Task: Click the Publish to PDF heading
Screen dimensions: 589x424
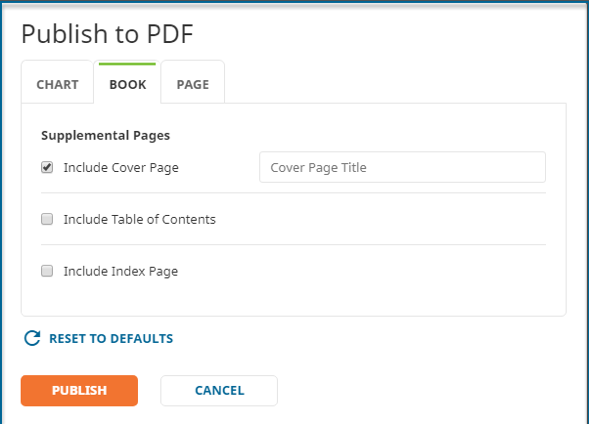Action: click(x=107, y=34)
